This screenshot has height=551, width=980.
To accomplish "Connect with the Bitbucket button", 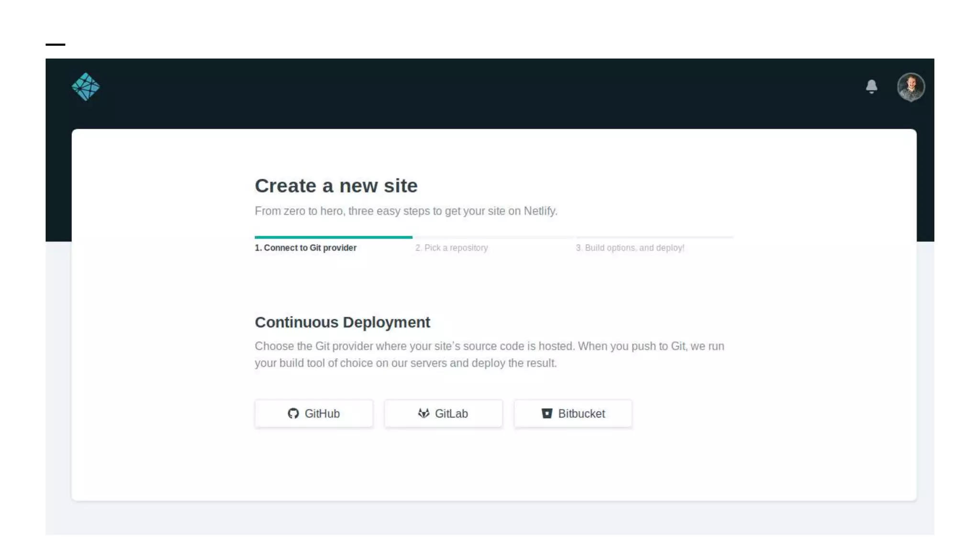I will coord(573,413).
